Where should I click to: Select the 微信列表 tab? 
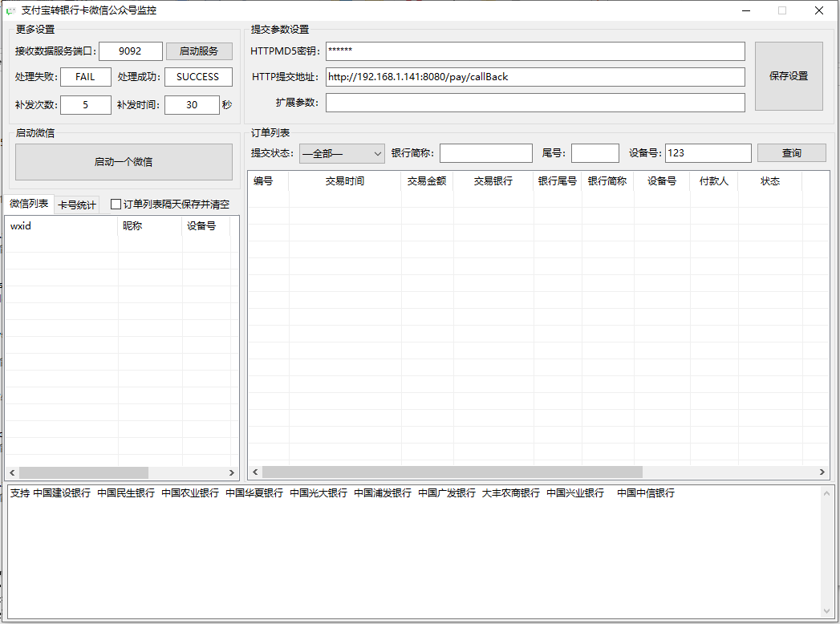coord(29,204)
